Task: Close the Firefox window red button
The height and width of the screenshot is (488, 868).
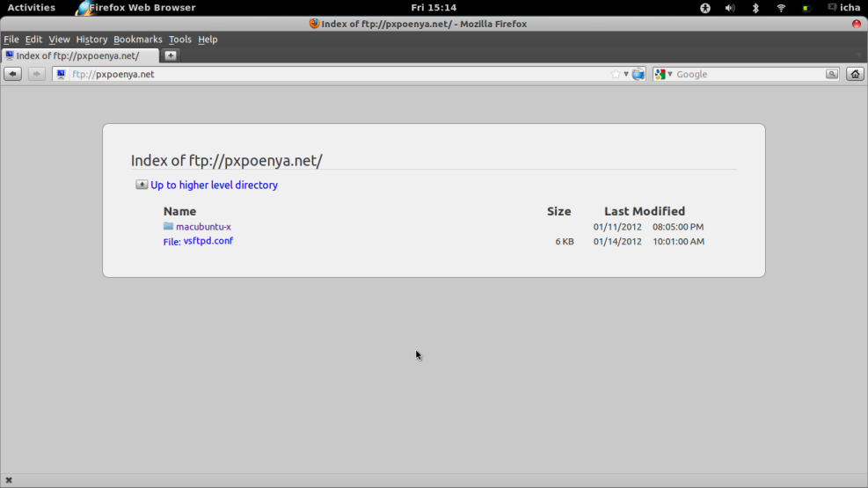Action: tap(857, 24)
